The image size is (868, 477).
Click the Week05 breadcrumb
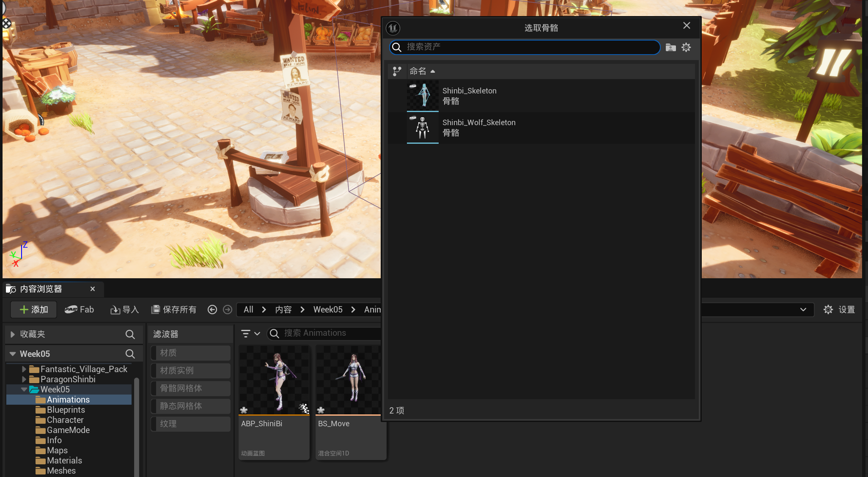[328, 310]
